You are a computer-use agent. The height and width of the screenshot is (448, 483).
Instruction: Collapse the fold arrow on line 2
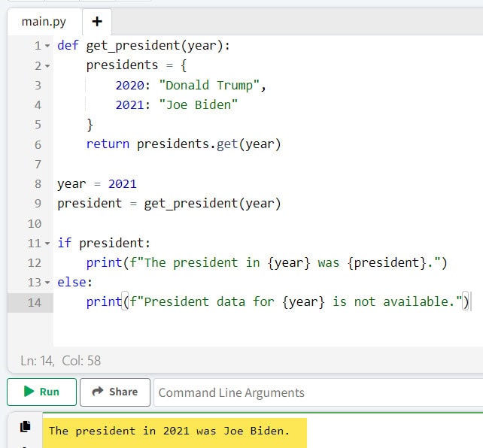pos(47,66)
